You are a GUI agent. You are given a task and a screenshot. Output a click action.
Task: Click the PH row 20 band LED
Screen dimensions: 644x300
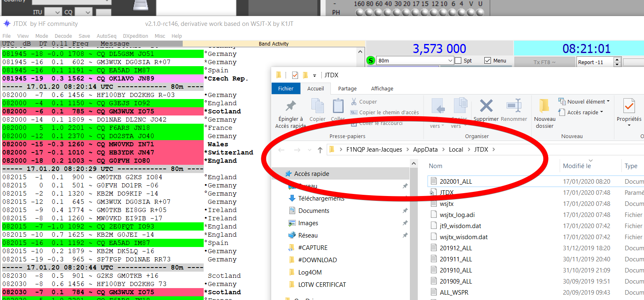click(407, 12)
